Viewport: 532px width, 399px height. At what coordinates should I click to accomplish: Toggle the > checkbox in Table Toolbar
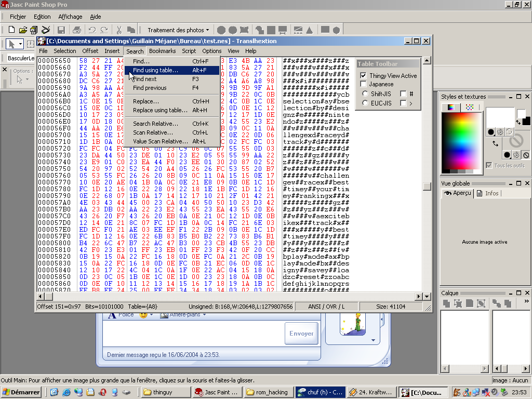403,103
